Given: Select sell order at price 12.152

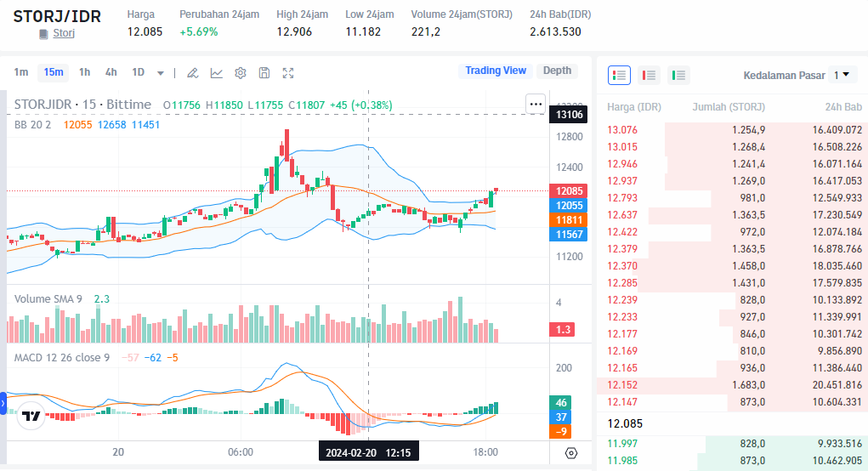Looking at the screenshot, I should pos(732,385).
